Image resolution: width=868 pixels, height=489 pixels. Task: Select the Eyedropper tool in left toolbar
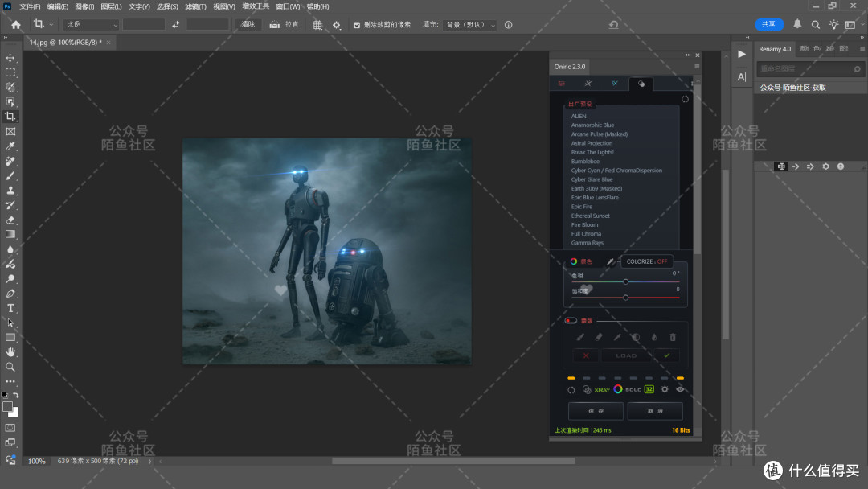pos(10,146)
